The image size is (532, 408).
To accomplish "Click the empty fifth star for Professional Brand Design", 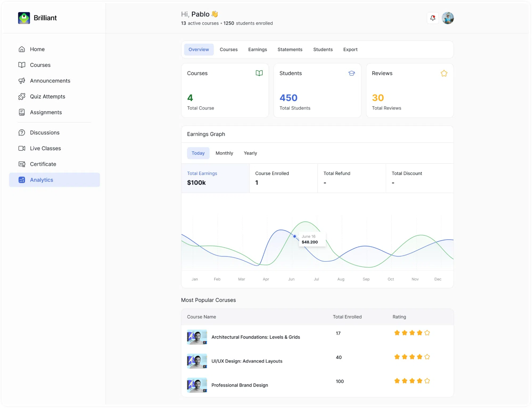I will click(x=427, y=381).
